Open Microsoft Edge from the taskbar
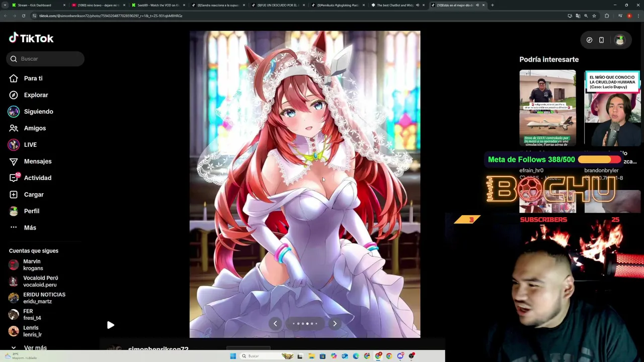Screen dimensions: 644x362 tap(356, 356)
